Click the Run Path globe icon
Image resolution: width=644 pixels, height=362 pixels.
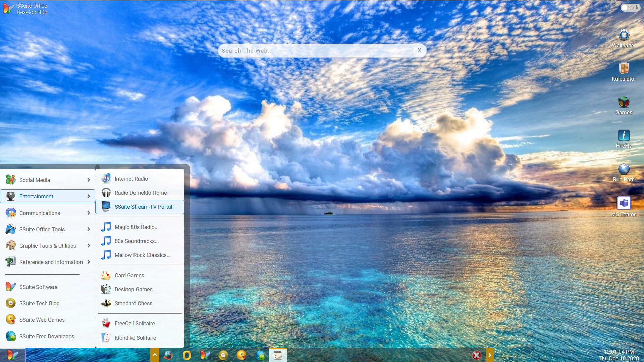pyautogui.click(x=624, y=169)
